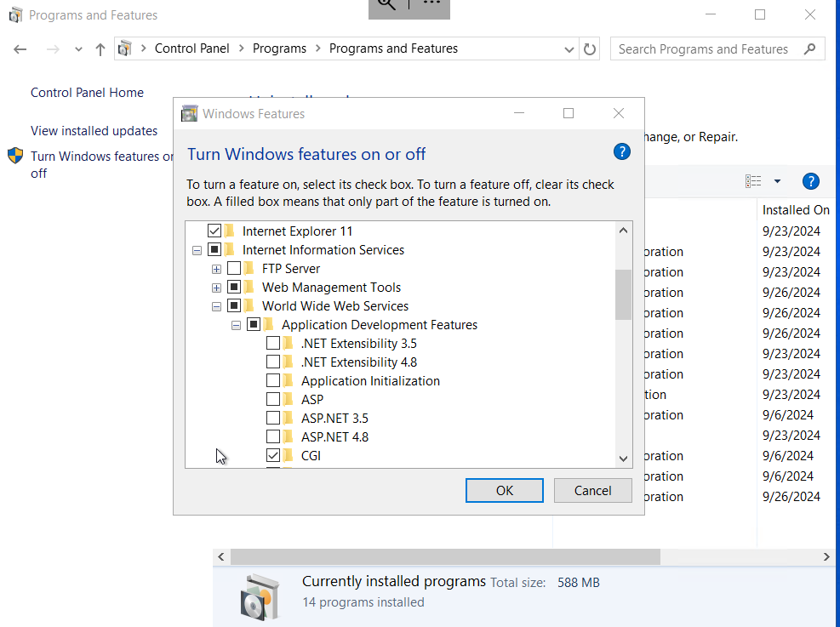
Task: Go back using the back arrow
Action: 20,49
